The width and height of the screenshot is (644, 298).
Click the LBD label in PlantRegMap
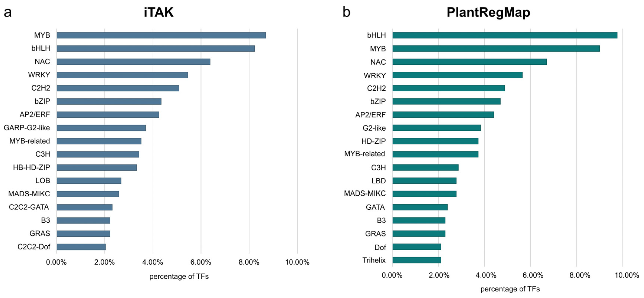tap(378, 181)
